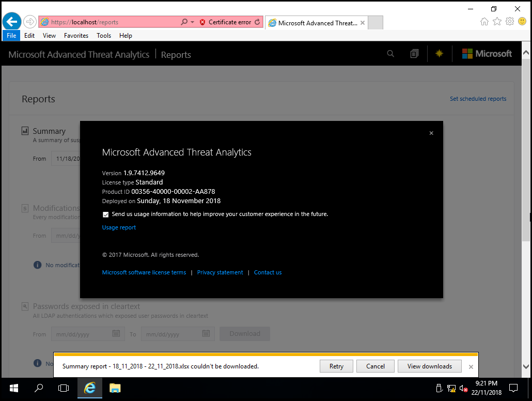Click the Set scheduled reports link
The width and height of the screenshot is (532, 401).
point(478,99)
